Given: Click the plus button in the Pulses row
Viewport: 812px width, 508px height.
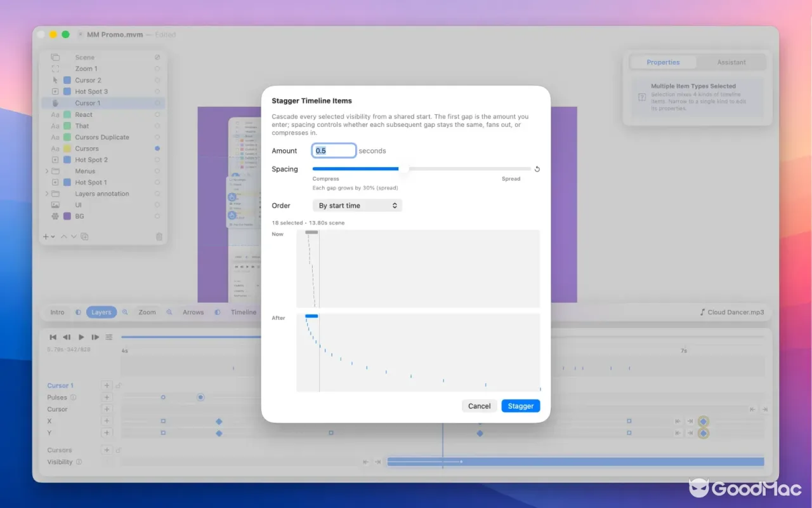Looking at the screenshot, I should pos(107,398).
